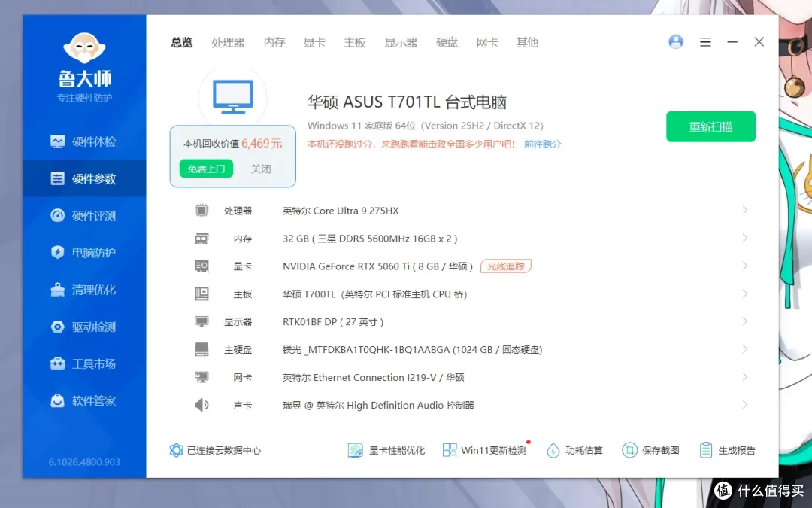The width and height of the screenshot is (812, 508).
Task: Open the 其他 tab
Action: (527, 42)
